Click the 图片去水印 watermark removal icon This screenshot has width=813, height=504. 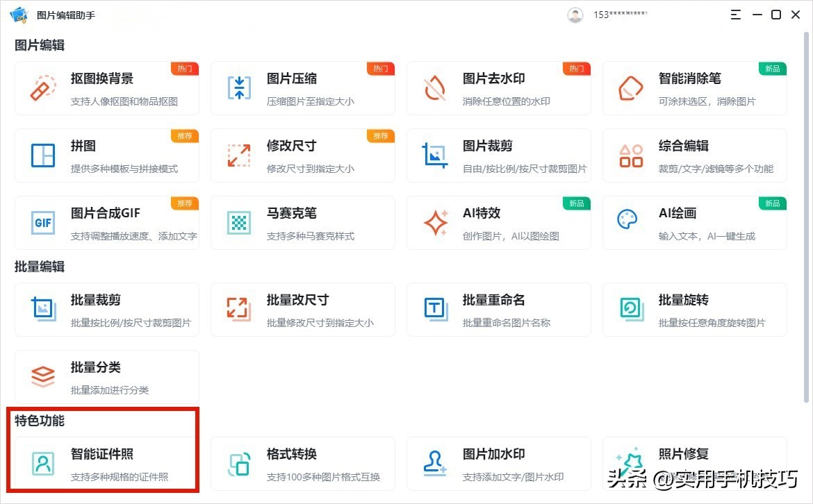(434, 87)
